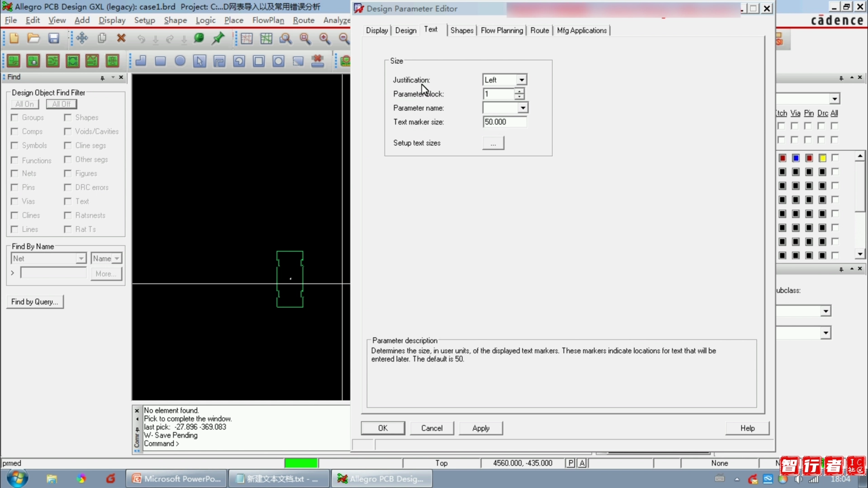
Task: Check the Pins filter checkbox
Action: pyautogui.click(x=14, y=187)
